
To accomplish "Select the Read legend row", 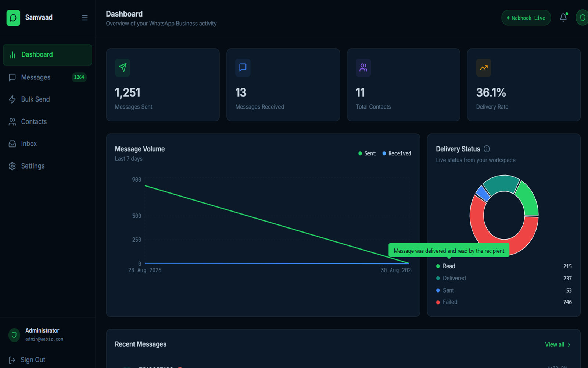I will pyautogui.click(x=503, y=266).
